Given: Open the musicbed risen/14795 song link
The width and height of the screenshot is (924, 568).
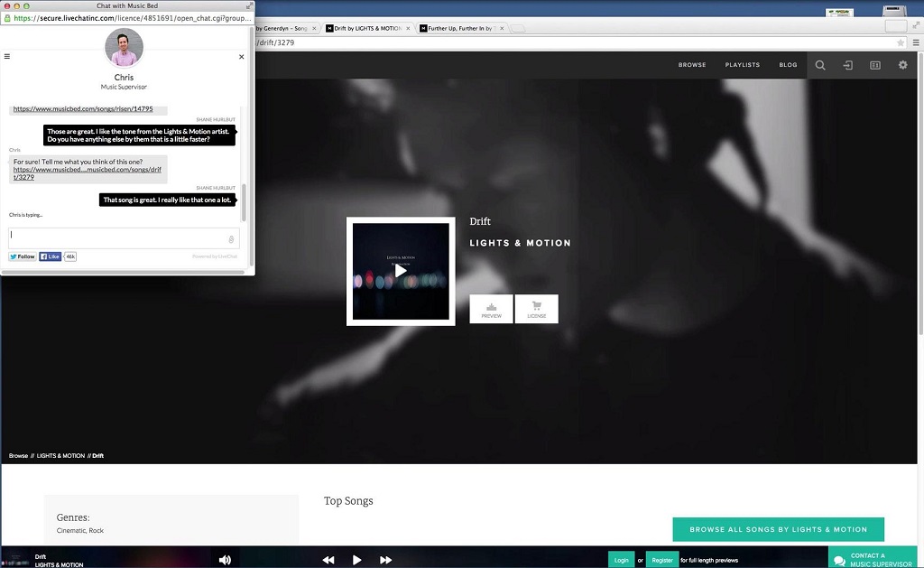Looking at the screenshot, I should point(83,109).
